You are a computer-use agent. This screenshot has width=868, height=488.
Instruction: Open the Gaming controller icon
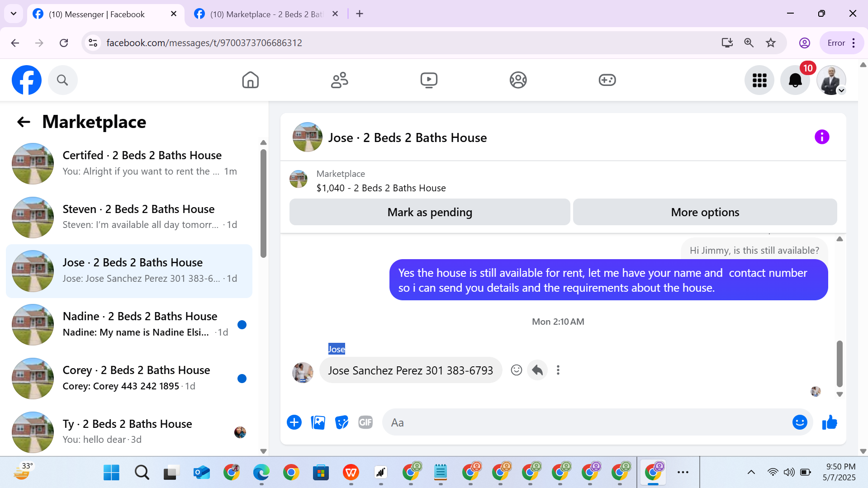tap(607, 80)
